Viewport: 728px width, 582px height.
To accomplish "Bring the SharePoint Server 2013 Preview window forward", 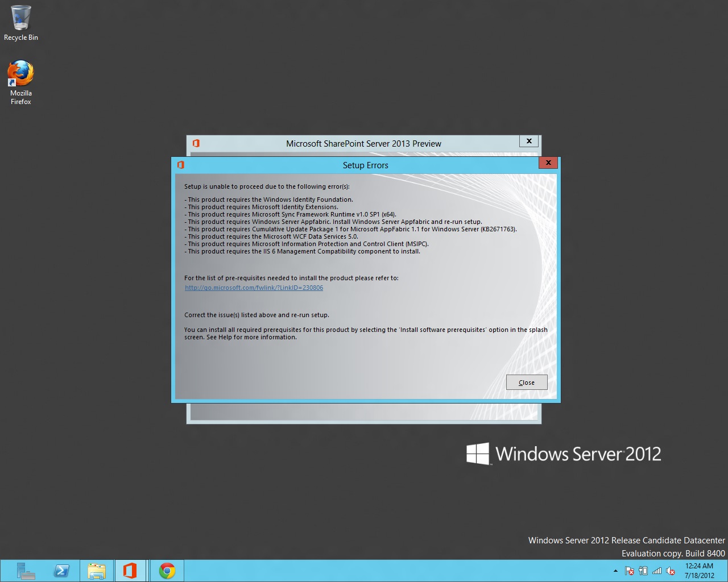I will 363,143.
